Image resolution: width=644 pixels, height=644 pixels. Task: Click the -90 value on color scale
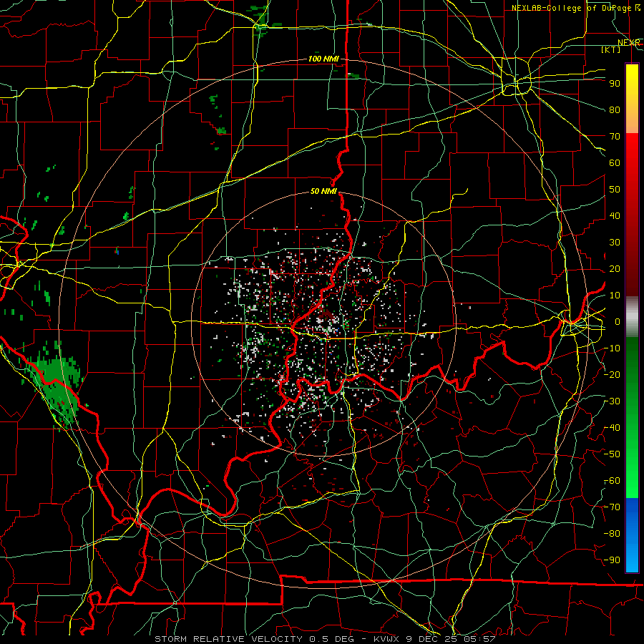pyautogui.click(x=612, y=560)
